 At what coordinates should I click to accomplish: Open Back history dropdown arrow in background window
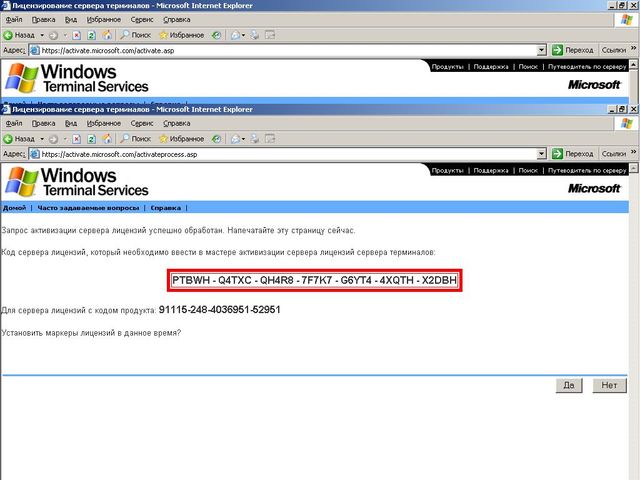tap(42, 35)
